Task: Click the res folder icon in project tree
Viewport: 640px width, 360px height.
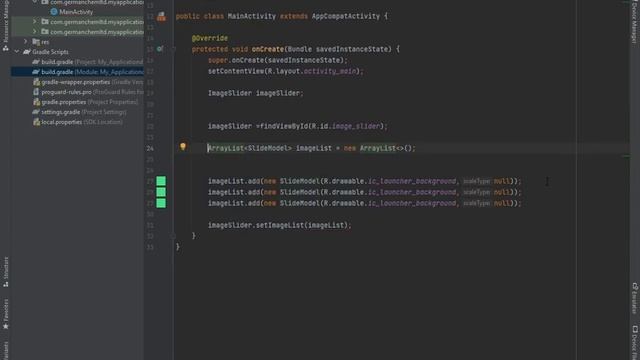Action: pyautogui.click(x=36, y=42)
